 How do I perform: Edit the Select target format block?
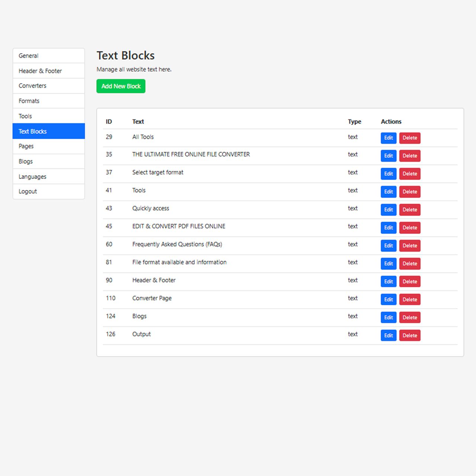click(x=389, y=174)
